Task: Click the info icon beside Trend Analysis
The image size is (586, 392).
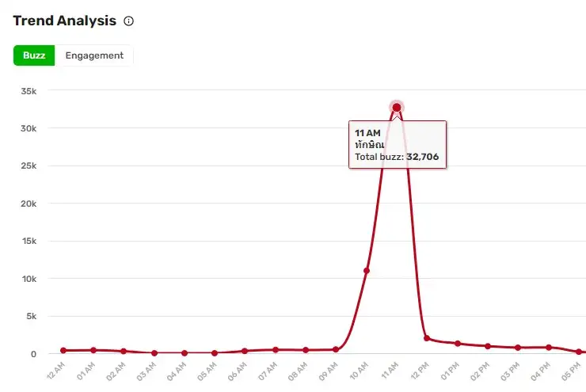Action: (x=129, y=21)
